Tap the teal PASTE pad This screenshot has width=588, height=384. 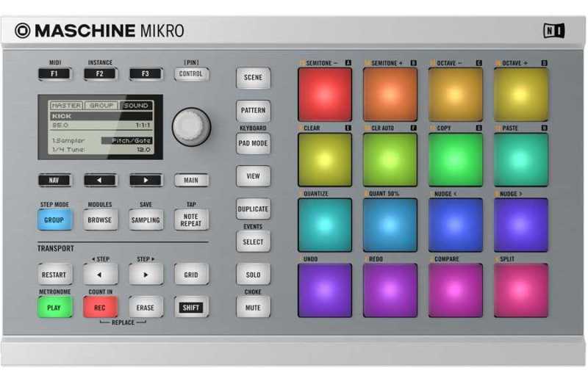point(521,159)
